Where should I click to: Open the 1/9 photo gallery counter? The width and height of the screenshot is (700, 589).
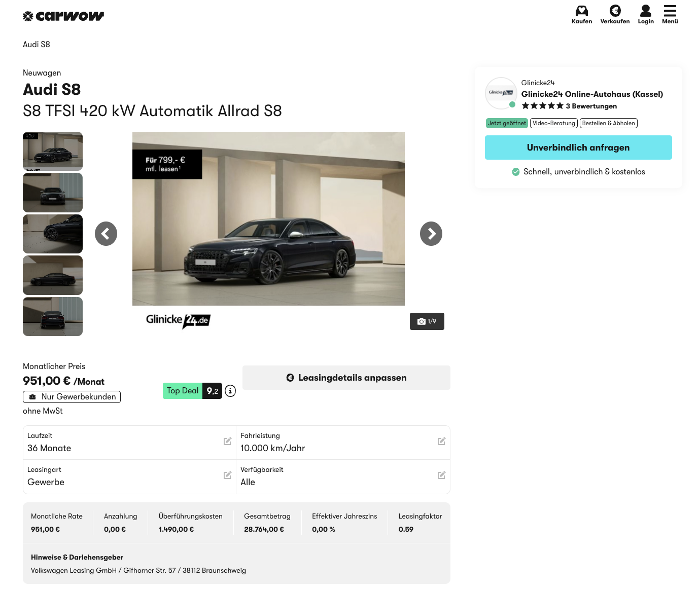click(x=427, y=321)
